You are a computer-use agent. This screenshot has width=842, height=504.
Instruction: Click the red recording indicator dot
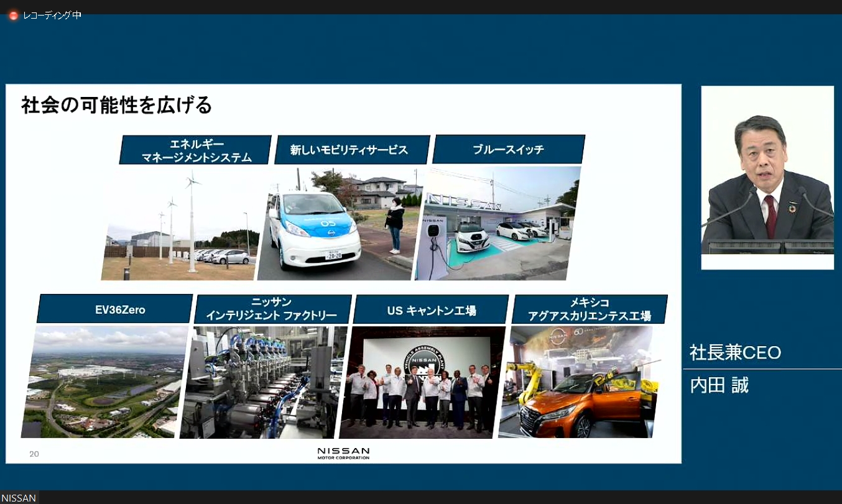click(x=12, y=15)
